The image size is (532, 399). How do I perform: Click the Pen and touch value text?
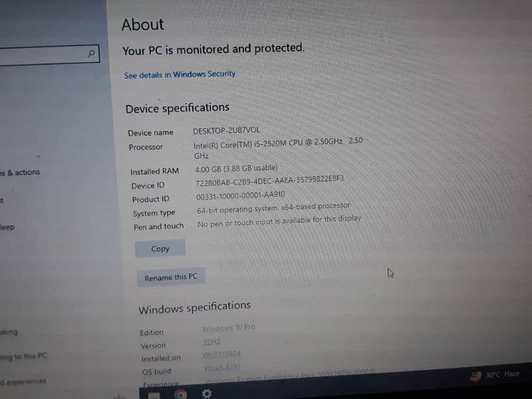[279, 221]
